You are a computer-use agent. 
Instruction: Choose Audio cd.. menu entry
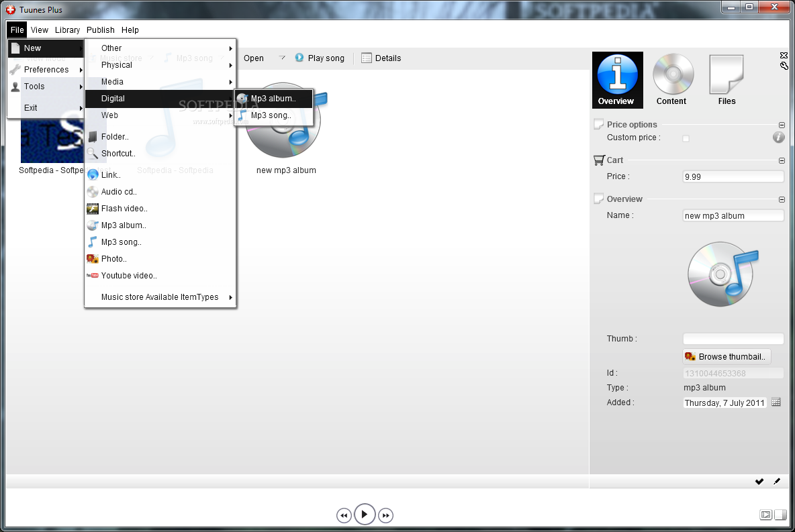click(160, 191)
